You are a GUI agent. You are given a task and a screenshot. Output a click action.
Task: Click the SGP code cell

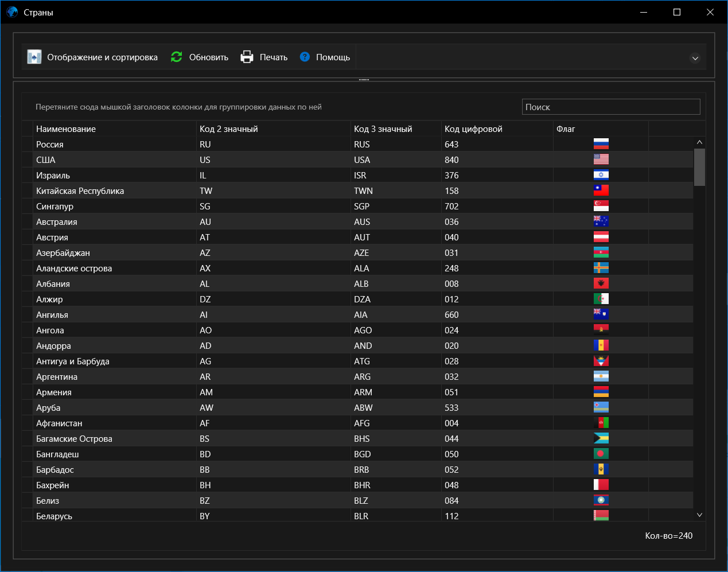pos(396,206)
